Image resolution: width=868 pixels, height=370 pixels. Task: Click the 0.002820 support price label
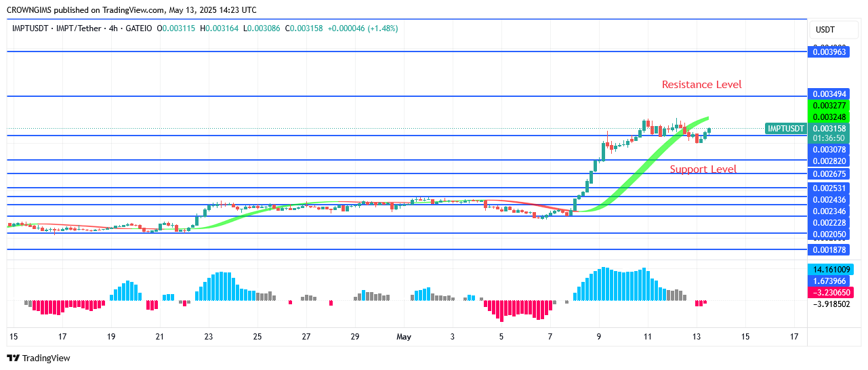coord(829,161)
